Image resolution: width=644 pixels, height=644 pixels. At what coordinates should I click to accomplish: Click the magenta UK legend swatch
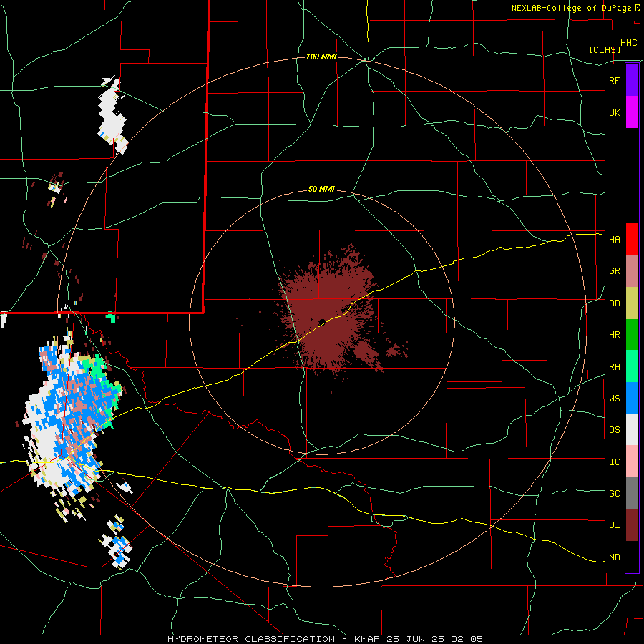[632, 112]
